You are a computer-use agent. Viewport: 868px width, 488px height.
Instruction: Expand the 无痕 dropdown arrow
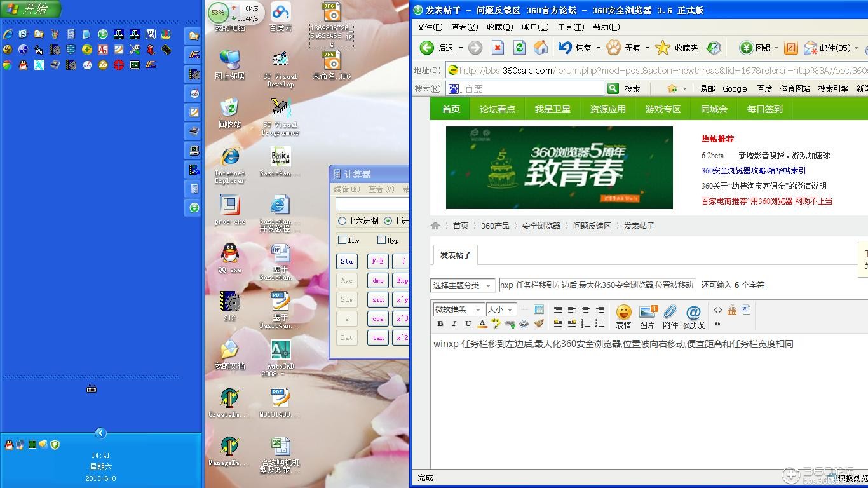[x=648, y=48]
